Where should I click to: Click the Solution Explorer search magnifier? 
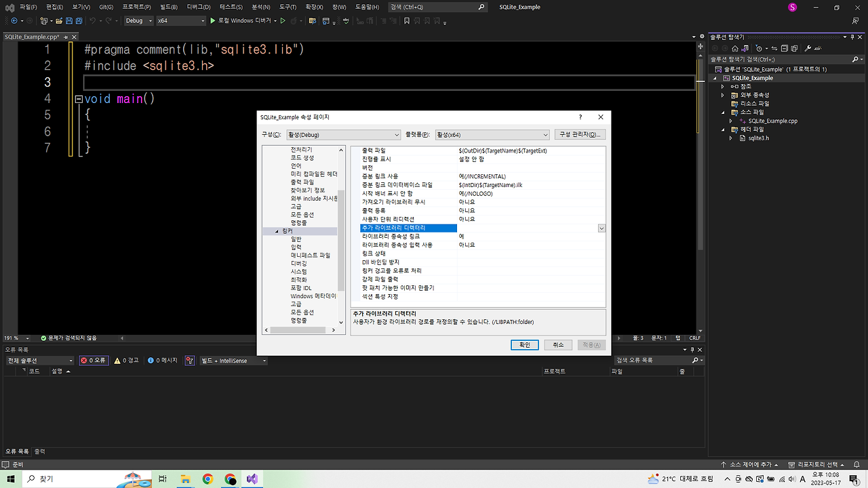[855, 59]
